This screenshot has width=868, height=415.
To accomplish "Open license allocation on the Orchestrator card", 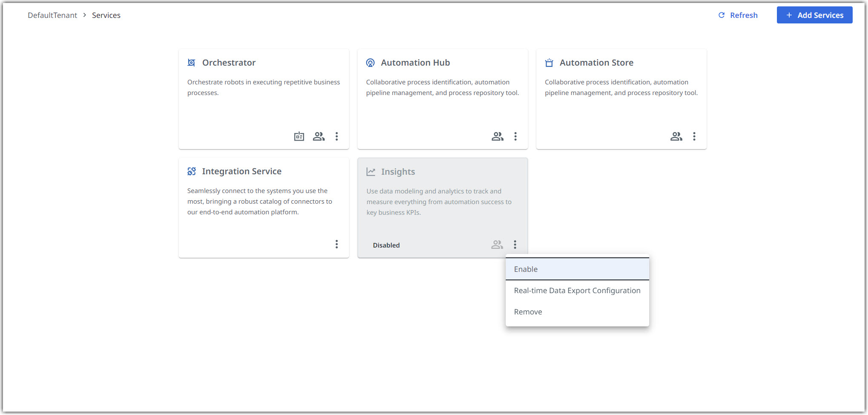I will point(299,136).
